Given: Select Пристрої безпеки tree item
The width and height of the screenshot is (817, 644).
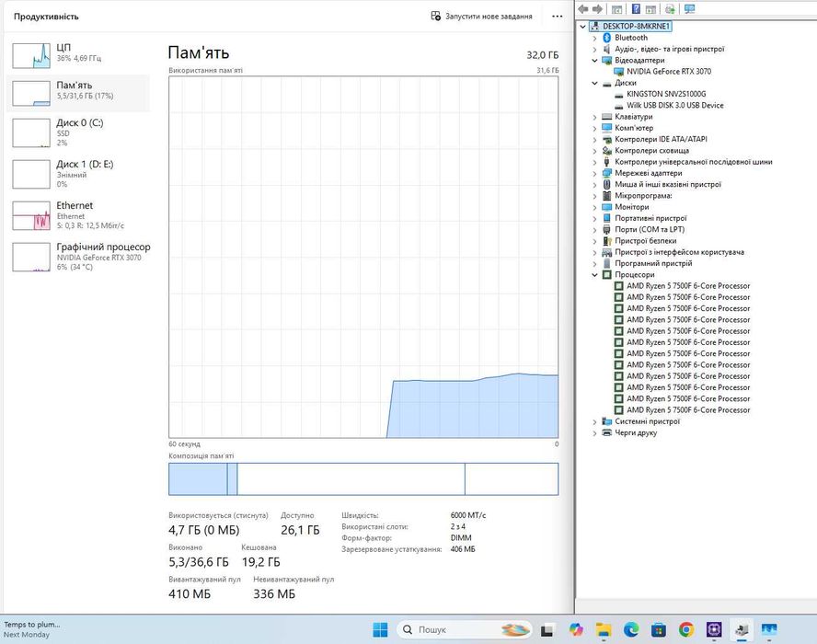Looking at the screenshot, I should [645, 241].
